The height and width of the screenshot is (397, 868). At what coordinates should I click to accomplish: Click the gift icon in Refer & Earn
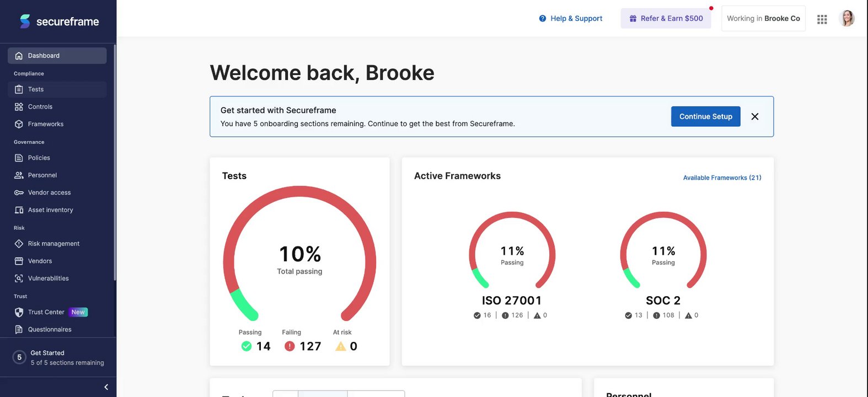click(633, 18)
